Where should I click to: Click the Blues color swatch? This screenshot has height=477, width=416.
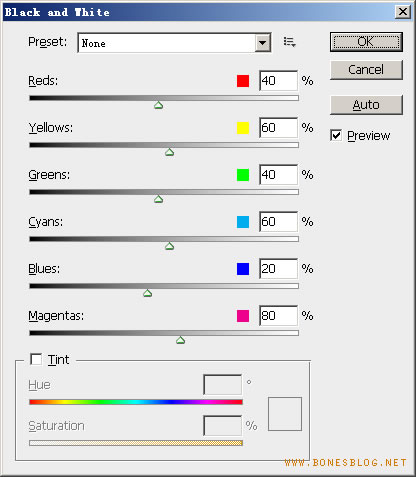coord(243,269)
